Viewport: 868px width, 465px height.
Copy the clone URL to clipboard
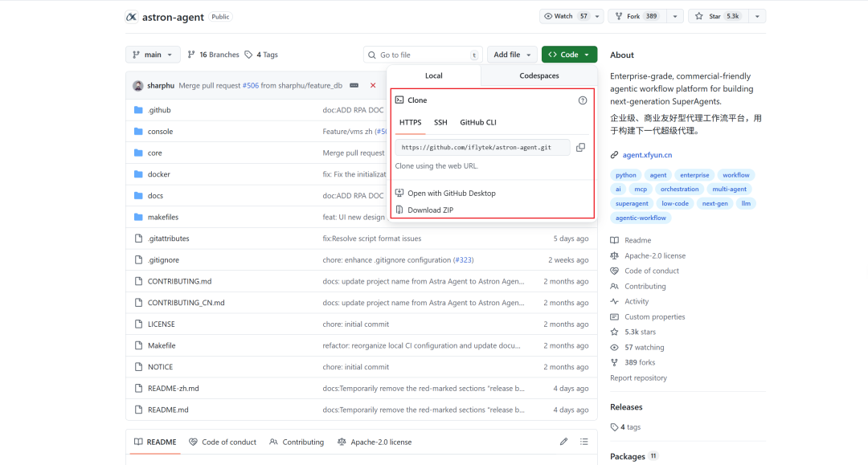tap(580, 148)
